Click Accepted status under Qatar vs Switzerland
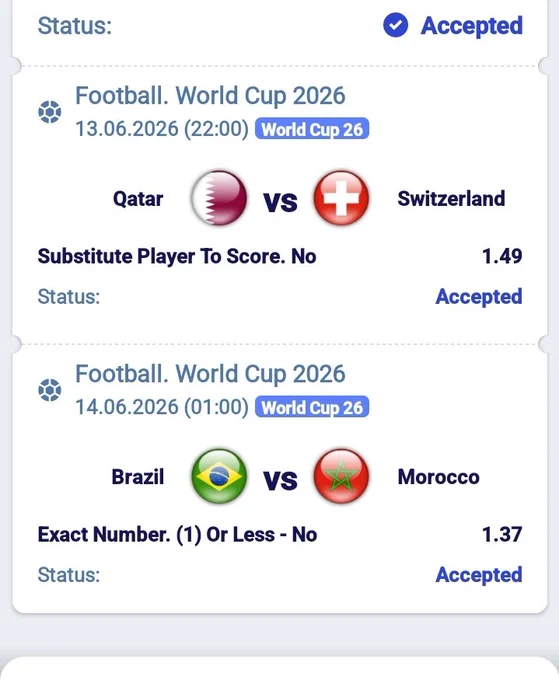 479,297
